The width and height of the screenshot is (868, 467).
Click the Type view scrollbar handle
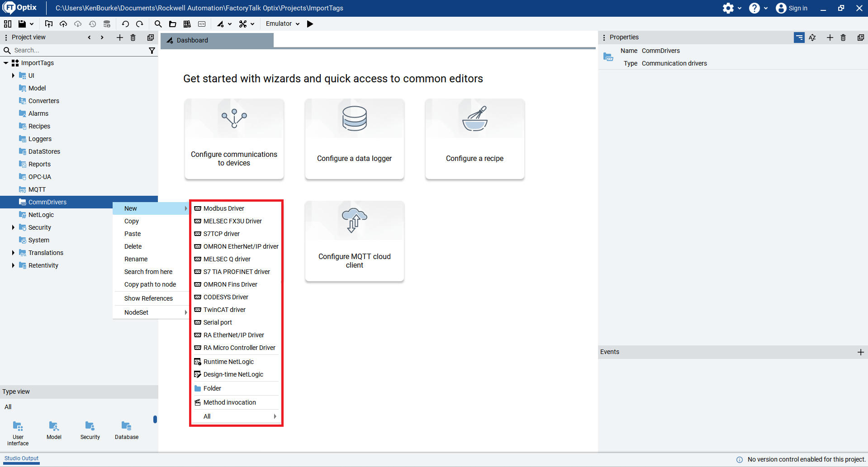tap(155, 420)
